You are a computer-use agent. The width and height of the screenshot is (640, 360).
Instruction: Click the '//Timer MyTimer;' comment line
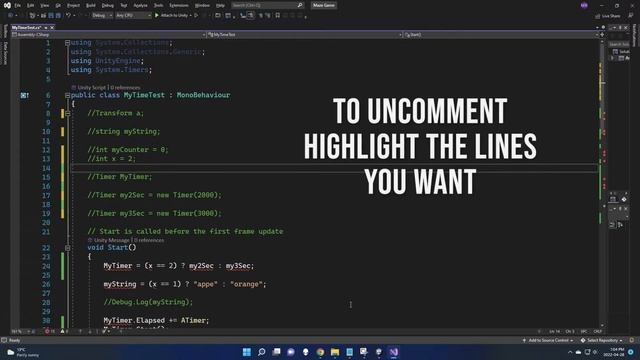point(120,177)
